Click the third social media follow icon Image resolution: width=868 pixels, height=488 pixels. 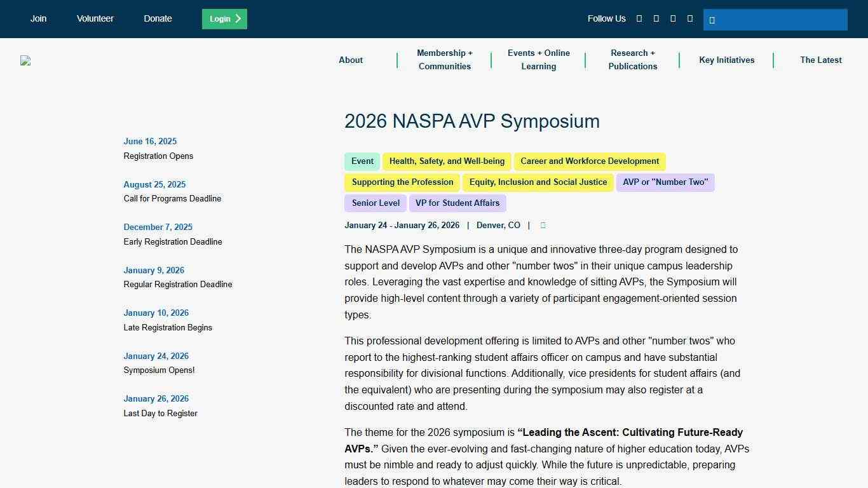(673, 18)
